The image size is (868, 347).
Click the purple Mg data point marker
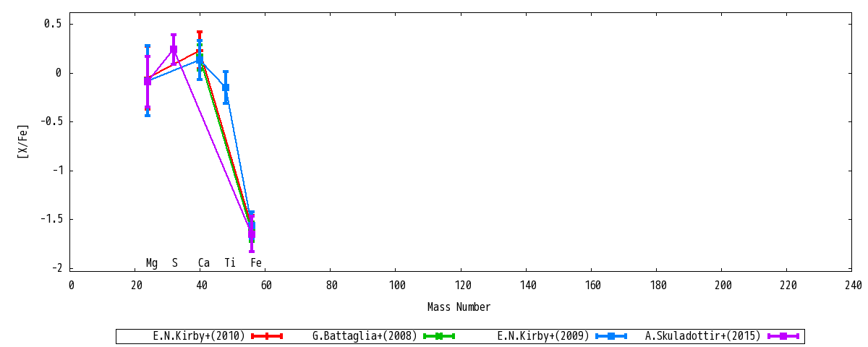148,82
